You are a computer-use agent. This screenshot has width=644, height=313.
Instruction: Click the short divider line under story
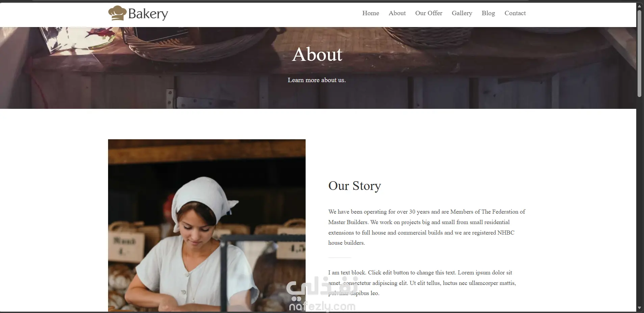(x=340, y=258)
